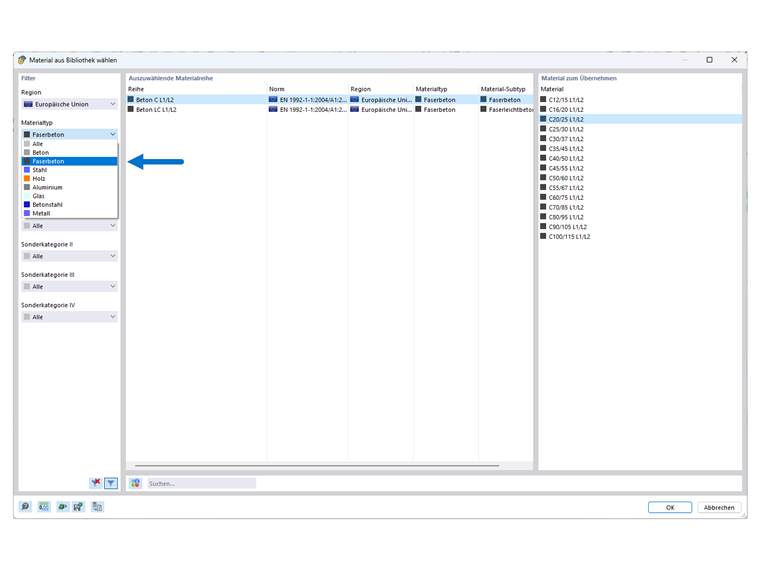The width and height of the screenshot is (760, 570).
Task: Select material C55/67 L1/L2
Action: pos(640,188)
